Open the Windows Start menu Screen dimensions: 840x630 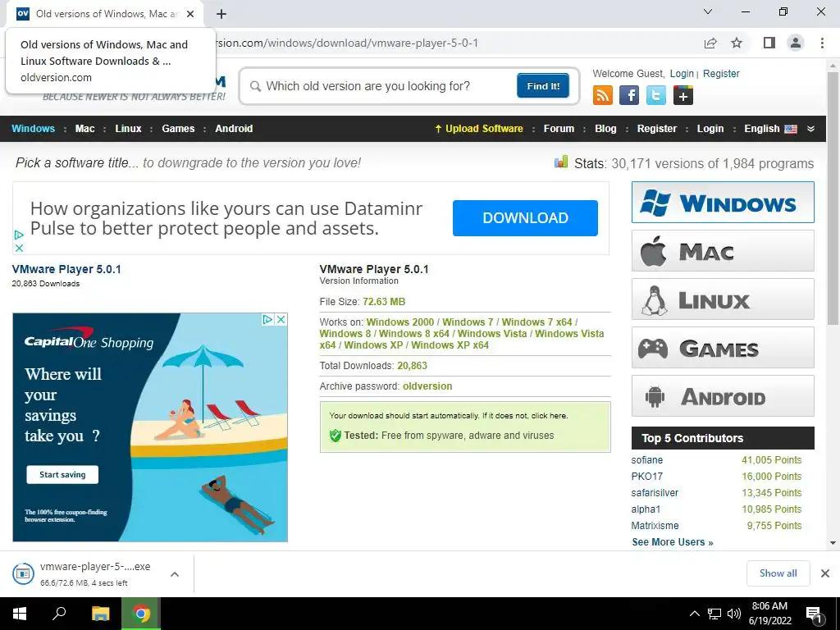tap(20, 614)
